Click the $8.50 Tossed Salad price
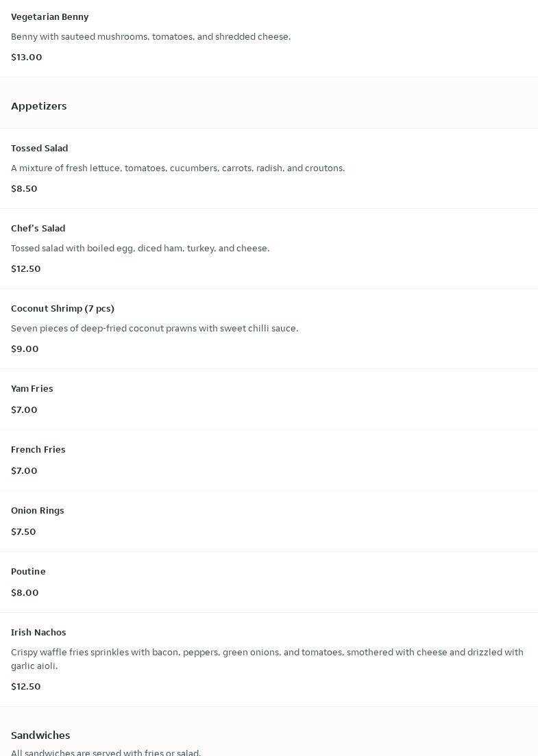Viewport: 538px width, 756px height. pyautogui.click(x=25, y=188)
